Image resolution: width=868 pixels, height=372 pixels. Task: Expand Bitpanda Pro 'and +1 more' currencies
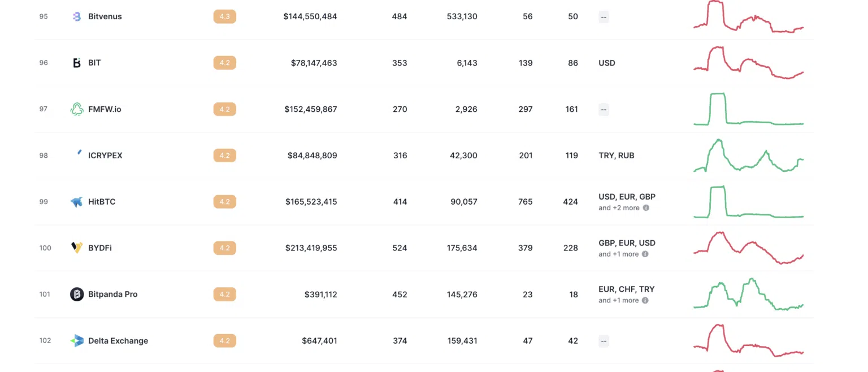[x=618, y=300]
